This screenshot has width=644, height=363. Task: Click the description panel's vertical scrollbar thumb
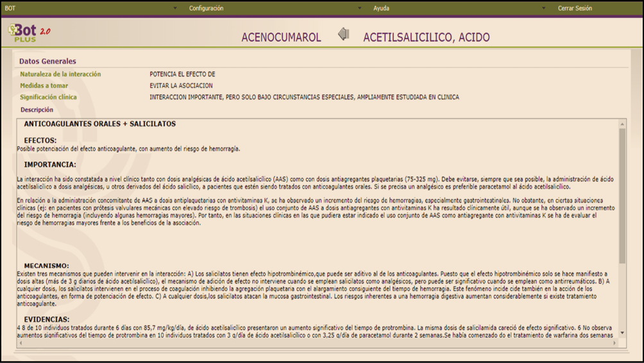[x=622, y=192]
